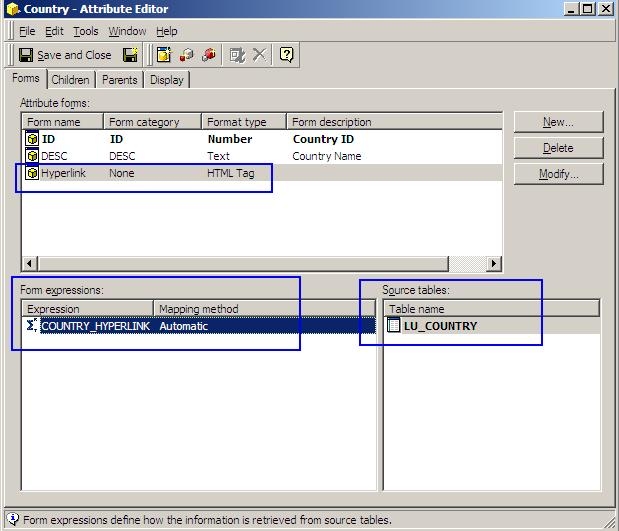Image resolution: width=619 pixels, height=531 pixels.
Task: Select the COUNTRY_HYPERLINK expression row
Action: pos(99,326)
